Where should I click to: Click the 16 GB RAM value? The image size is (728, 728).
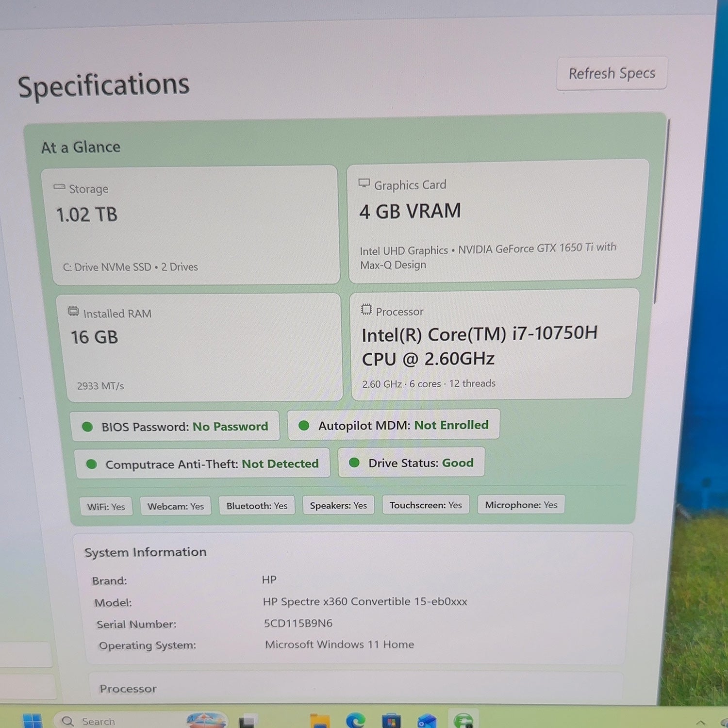click(x=95, y=337)
